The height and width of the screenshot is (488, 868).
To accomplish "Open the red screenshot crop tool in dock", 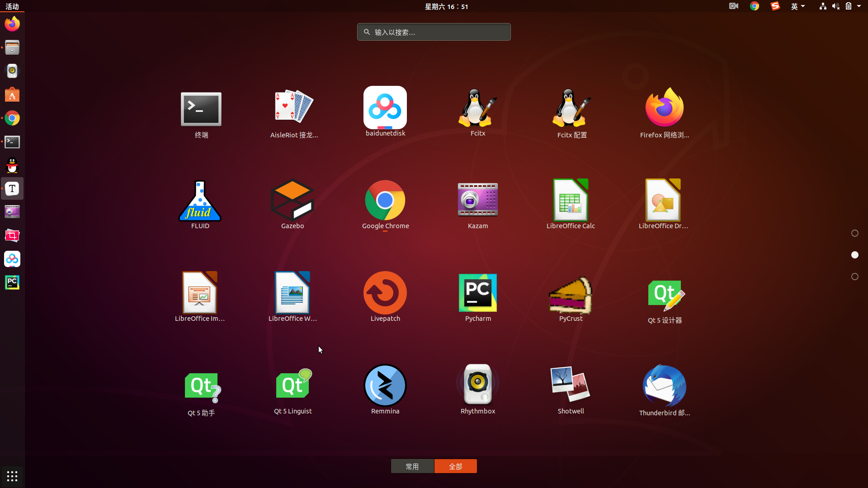I will coord(12,235).
